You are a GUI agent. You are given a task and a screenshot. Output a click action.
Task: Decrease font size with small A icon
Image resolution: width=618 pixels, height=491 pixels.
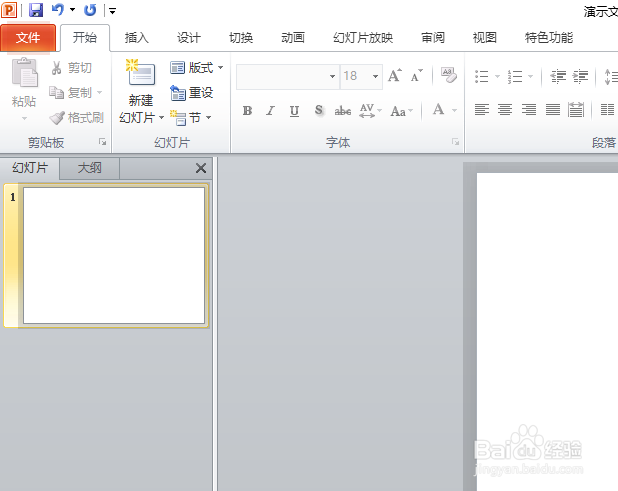[416, 75]
